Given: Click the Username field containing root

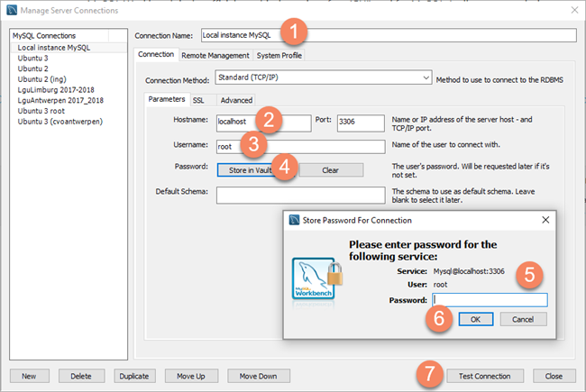Looking at the screenshot, I should 300,147.
